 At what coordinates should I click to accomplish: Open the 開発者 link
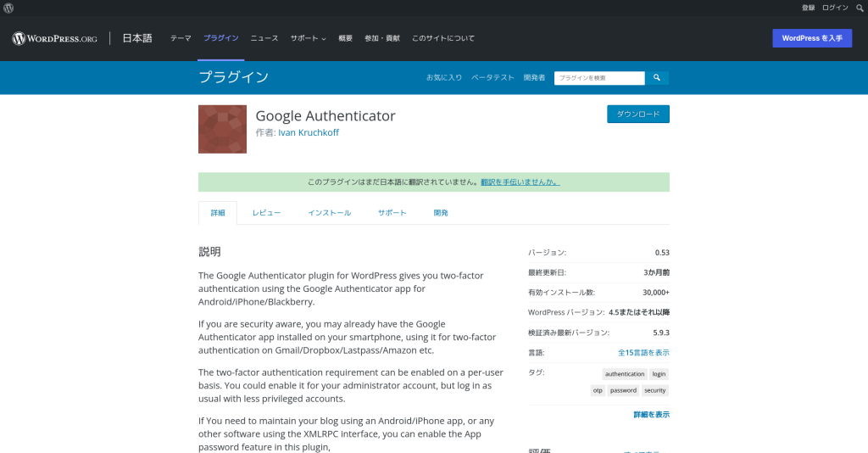(534, 77)
